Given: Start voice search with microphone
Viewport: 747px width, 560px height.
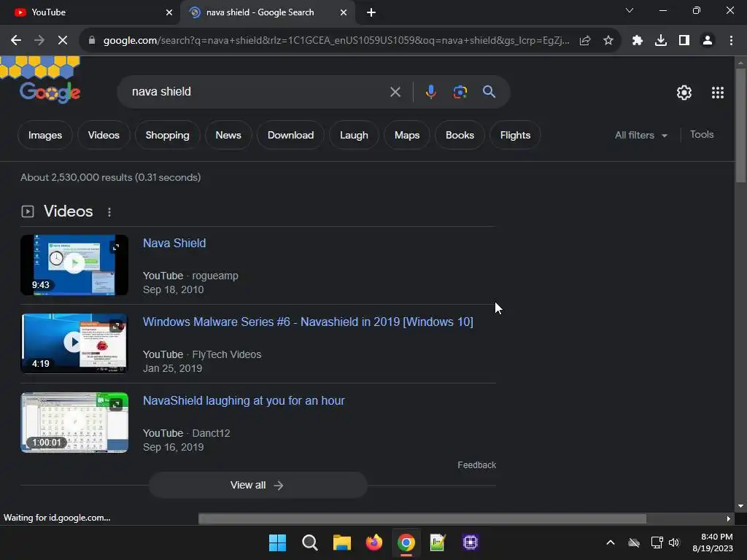Looking at the screenshot, I should tap(430, 92).
